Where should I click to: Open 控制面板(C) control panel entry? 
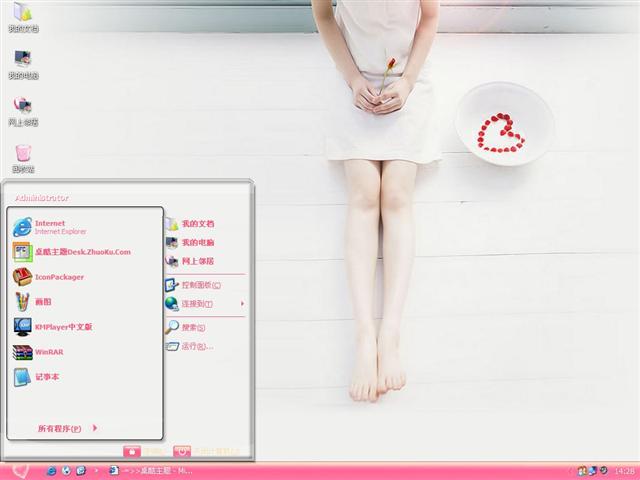point(193,285)
